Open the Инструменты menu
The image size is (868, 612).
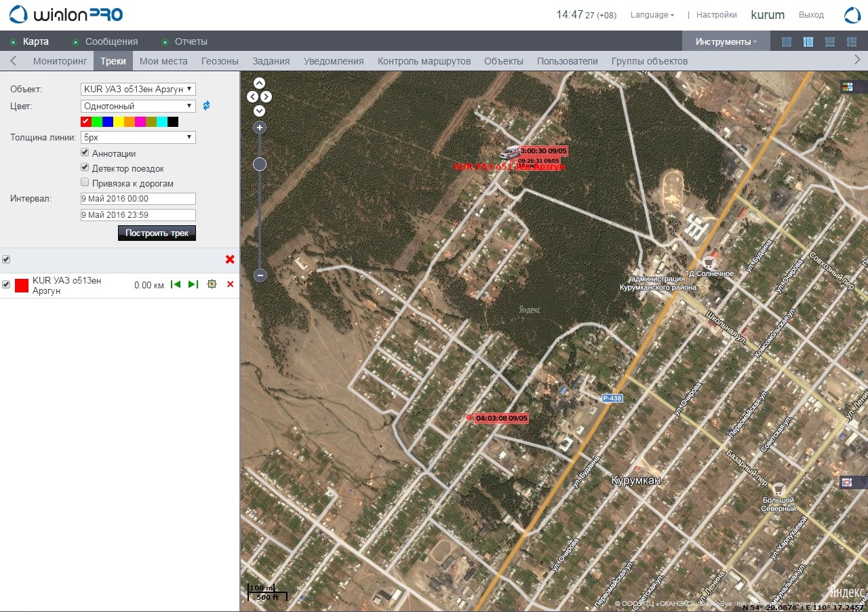click(x=726, y=42)
